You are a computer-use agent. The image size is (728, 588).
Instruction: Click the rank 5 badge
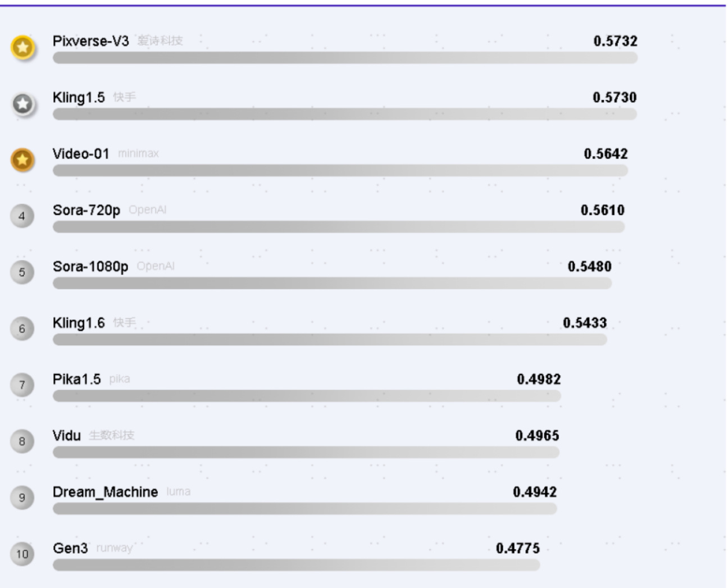click(x=22, y=272)
